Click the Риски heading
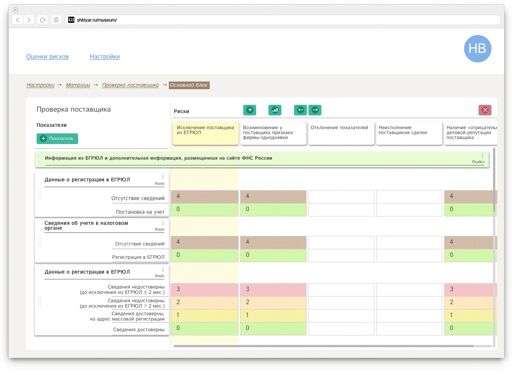Viewport: 512px width, 375px height. [181, 111]
